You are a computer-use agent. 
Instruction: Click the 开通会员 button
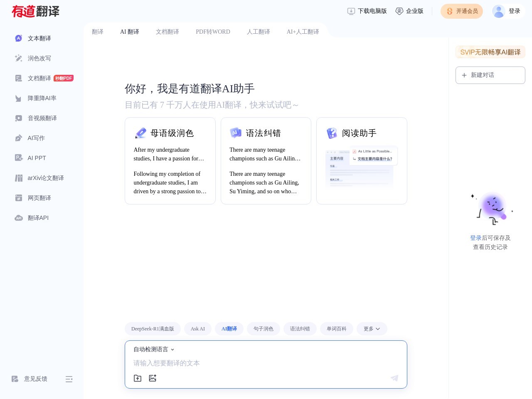461,11
